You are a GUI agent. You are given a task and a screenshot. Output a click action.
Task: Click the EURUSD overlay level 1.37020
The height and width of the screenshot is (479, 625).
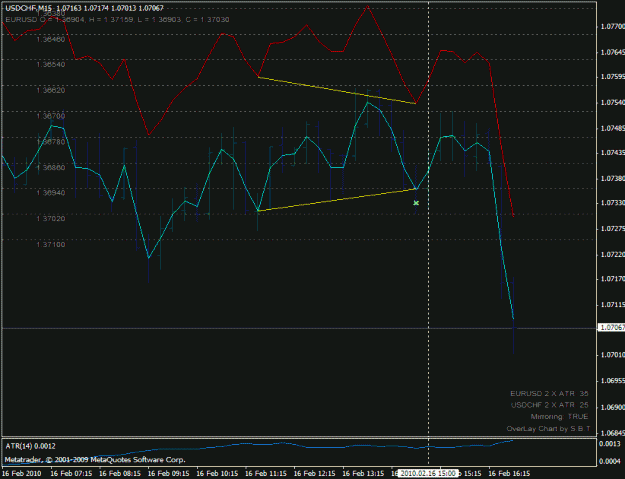click(x=51, y=218)
